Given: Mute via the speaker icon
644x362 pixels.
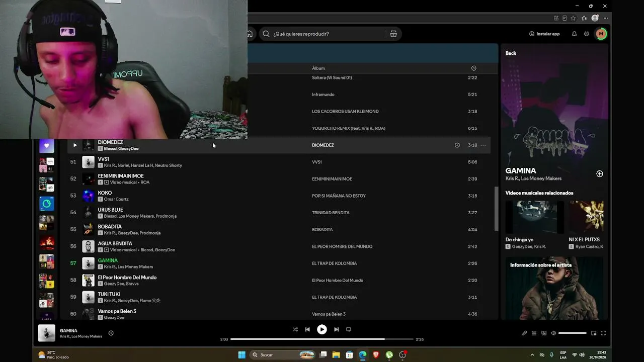Looking at the screenshot, I should coord(553,333).
